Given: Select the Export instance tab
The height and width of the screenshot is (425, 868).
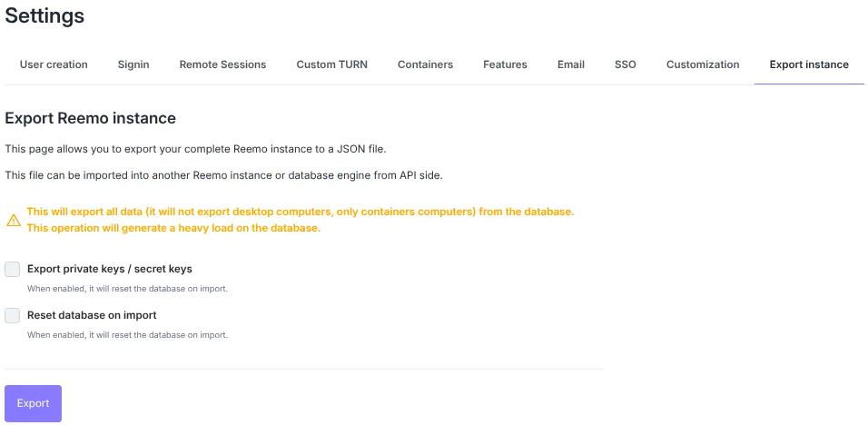Looking at the screenshot, I should [x=809, y=64].
